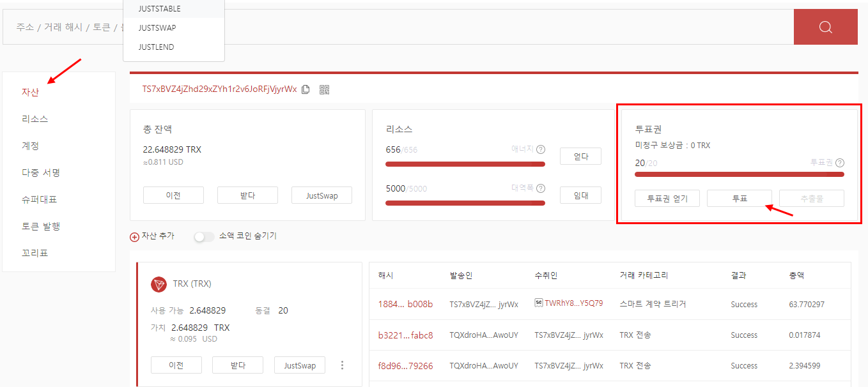This screenshot has height=387, width=868.
Task: Click the TRX logo in the asset card
Action: [159, 284]
